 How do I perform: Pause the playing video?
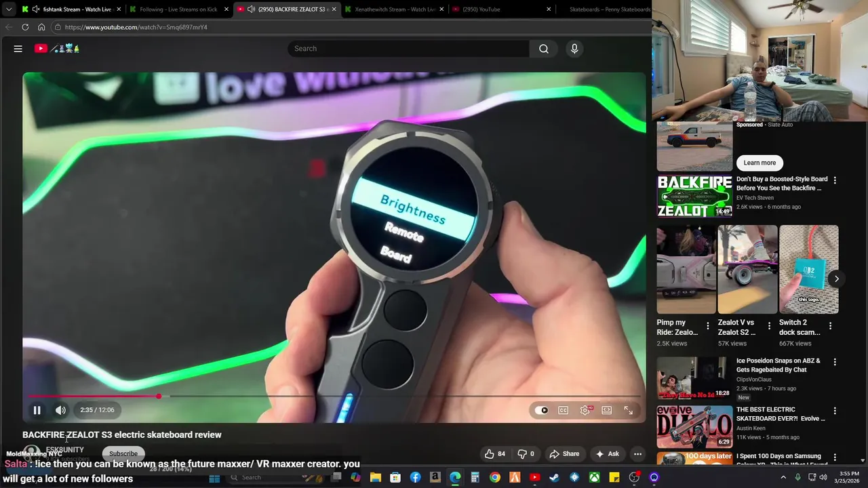[x=37, y=410]
